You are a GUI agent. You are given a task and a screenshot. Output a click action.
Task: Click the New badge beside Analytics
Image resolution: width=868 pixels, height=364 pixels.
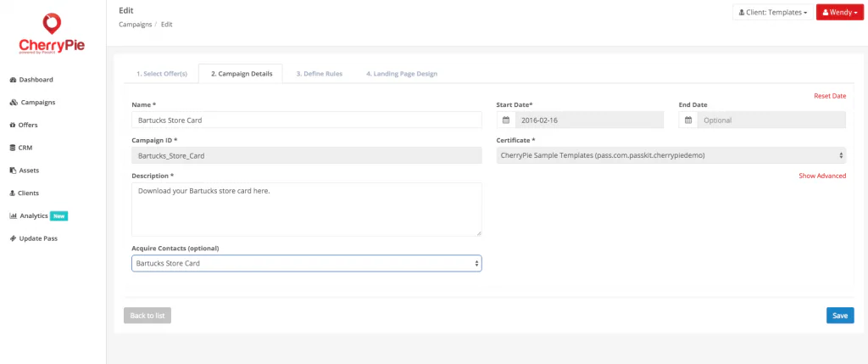click(x=58, y=216)
